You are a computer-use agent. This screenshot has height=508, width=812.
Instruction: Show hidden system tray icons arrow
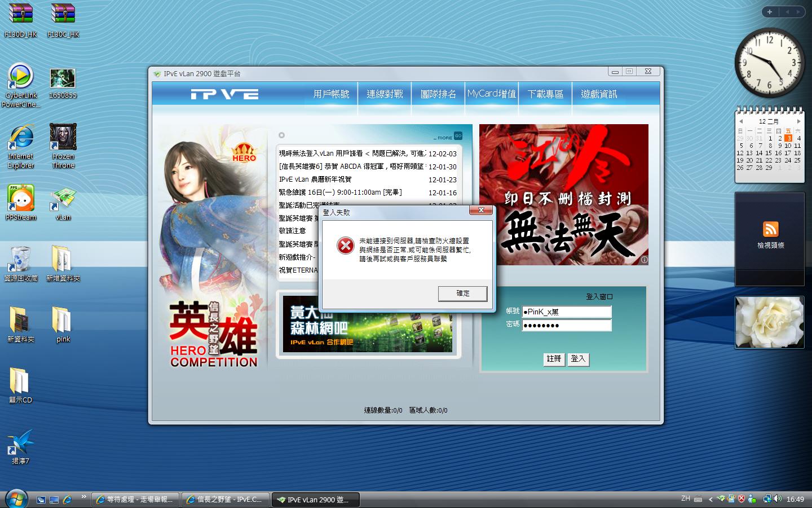coord(711,500)
